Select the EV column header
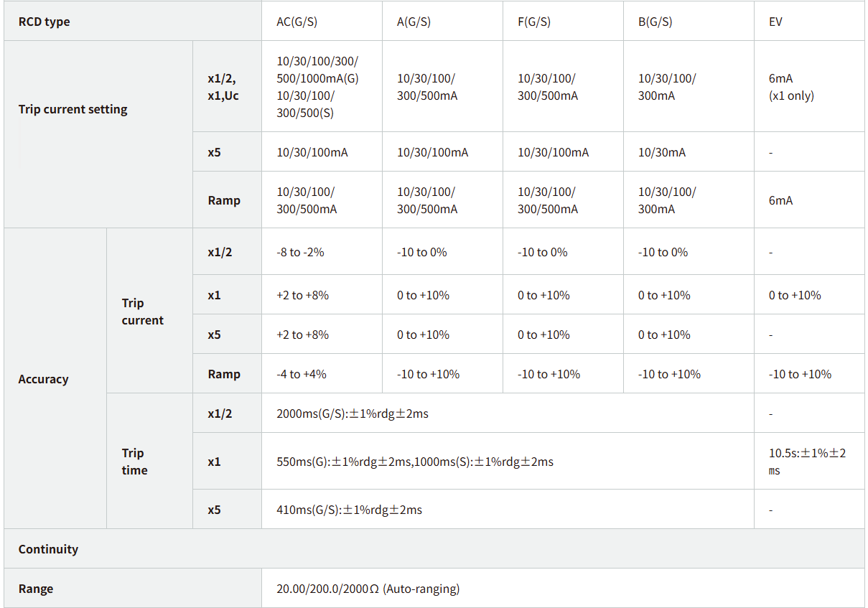Image resolution: width=868 pixels, height=608 pixels. point(775,22)
